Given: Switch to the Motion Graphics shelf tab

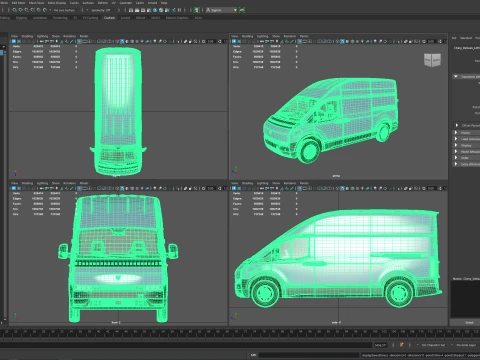Looking at the screenshot, I should (x=177, y=18).
